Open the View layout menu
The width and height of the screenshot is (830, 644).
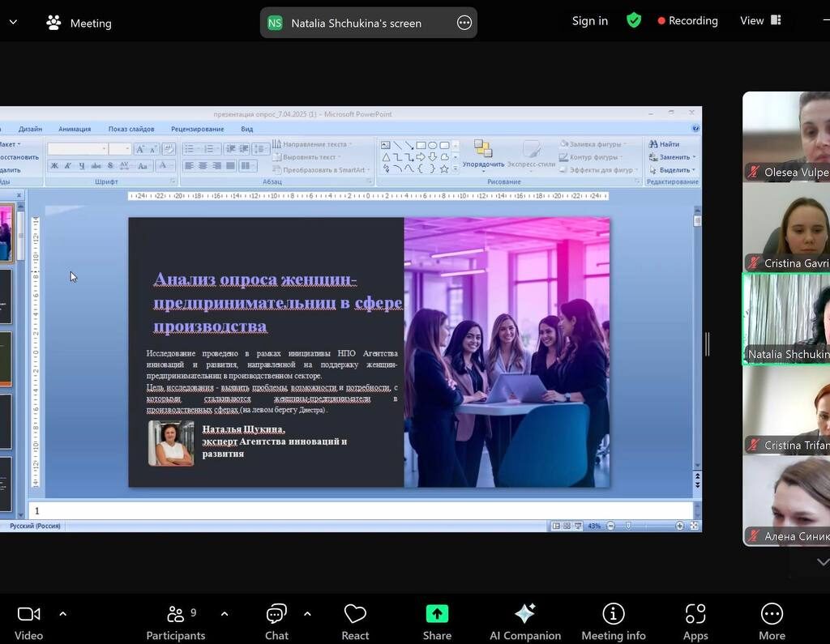759,20
